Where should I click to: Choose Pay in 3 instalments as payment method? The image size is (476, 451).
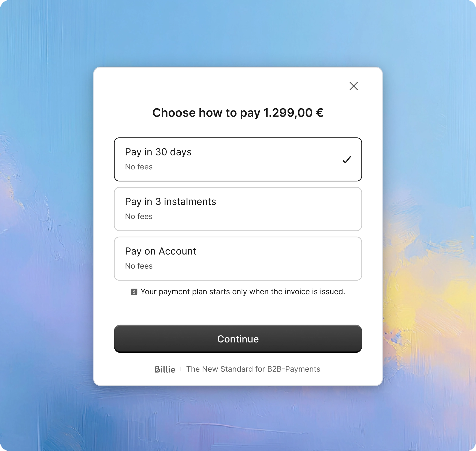(x=238, y=208)
